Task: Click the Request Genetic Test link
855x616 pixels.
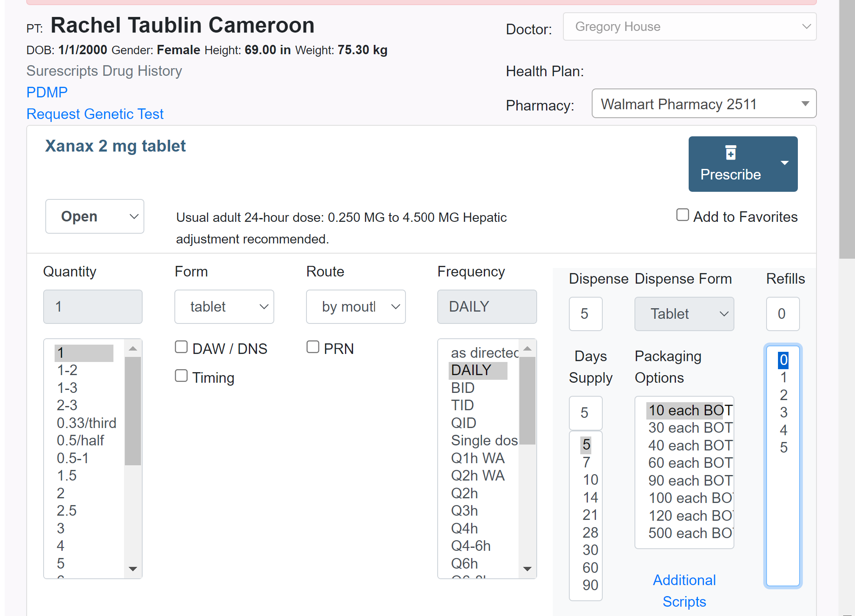Action: (95, 114)
